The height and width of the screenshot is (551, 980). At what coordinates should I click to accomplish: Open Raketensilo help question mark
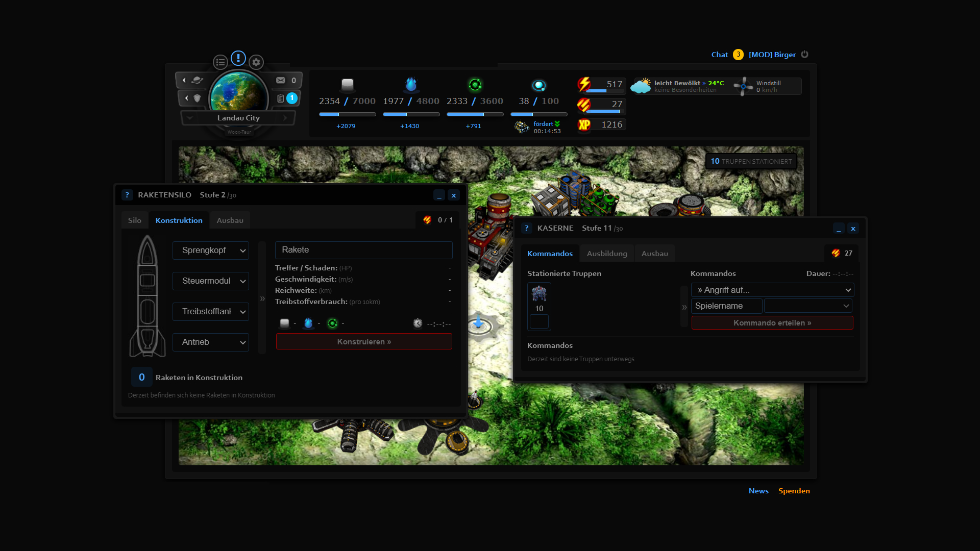click(127, 195)
